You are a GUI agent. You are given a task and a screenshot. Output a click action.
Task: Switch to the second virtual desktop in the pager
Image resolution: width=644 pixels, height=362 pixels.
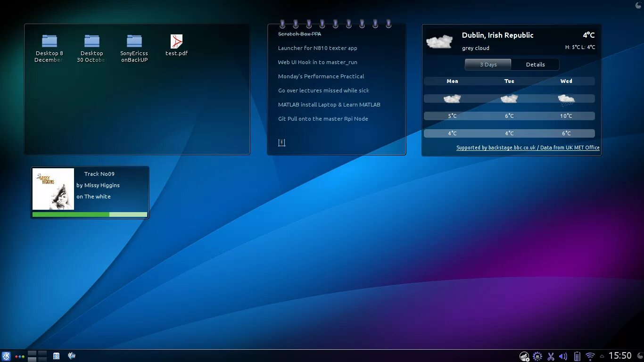click(x=42, y=353)
